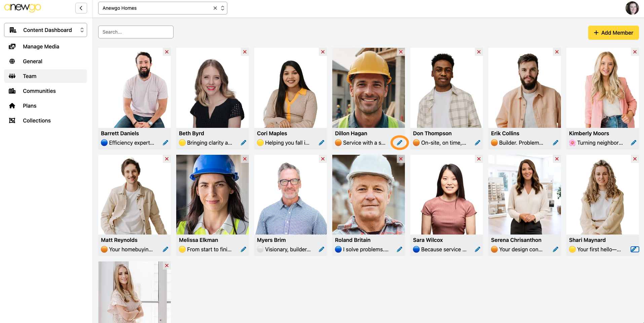The image size is (644, 323).
Task: Remove Dillon Hagan using red X
Action: click(x=401, y=52)
